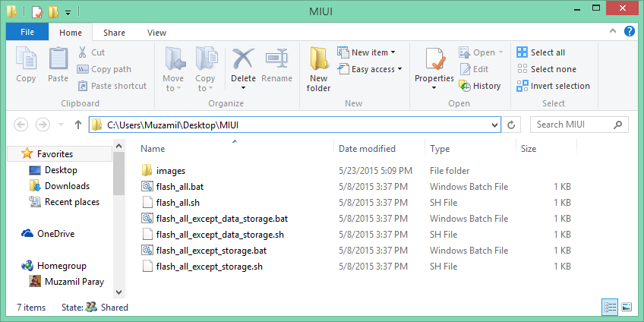This screenshot has height=322, width=644.
Task: Click the Copy icon in Clipboard group
Action: pyautogui.click(x=26, y=58)
